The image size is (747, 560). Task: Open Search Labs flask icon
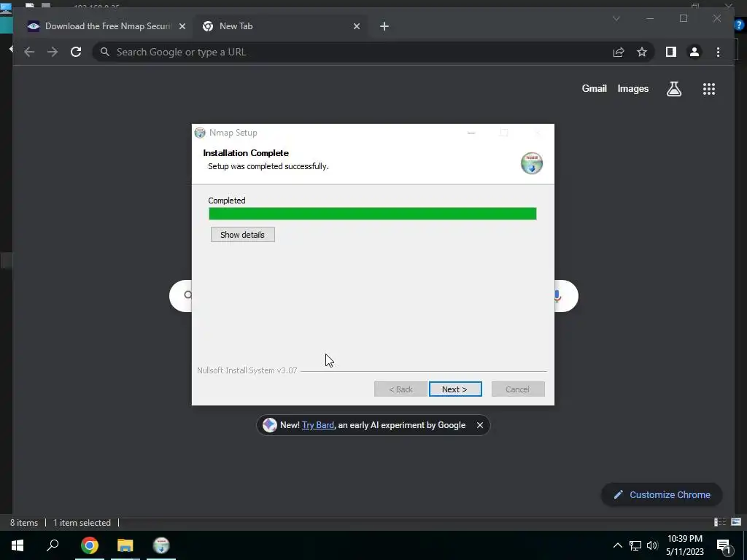[x=673, y=88]
